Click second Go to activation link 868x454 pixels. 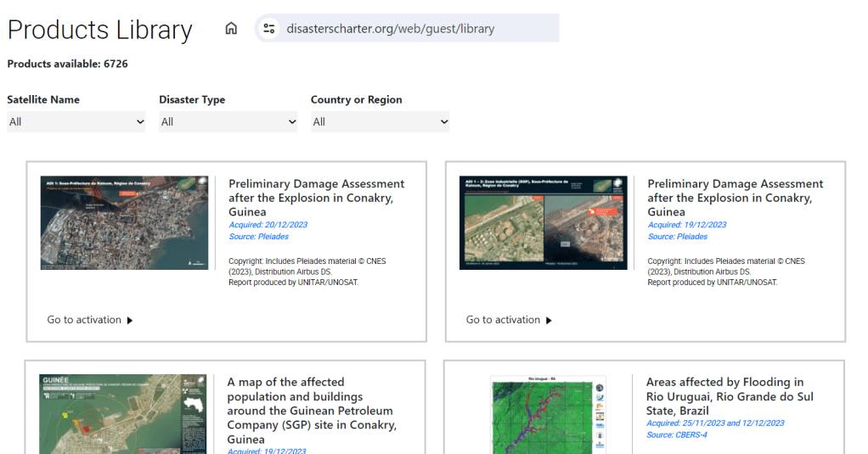pyautogui.click(x=503, y=320)
